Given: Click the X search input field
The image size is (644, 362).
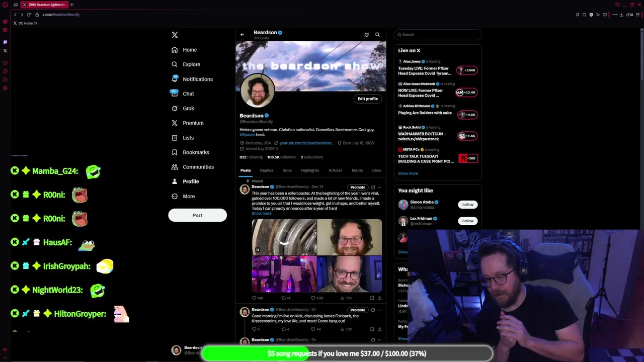Looking at the screenshot, I should 438,35.
